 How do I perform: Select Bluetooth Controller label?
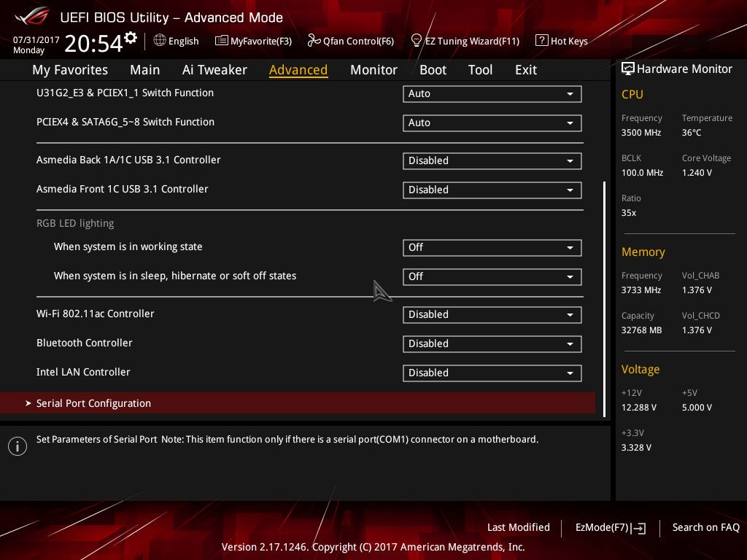coord(85,343)
